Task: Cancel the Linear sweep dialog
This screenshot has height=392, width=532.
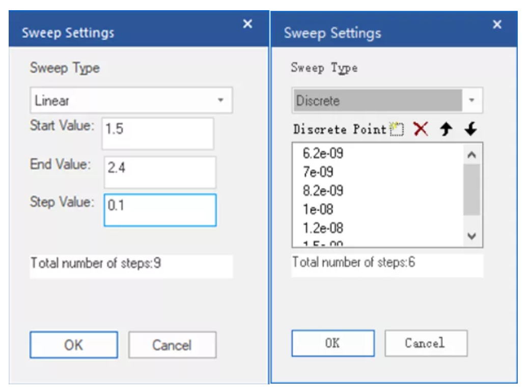Action: coord(173,345)
